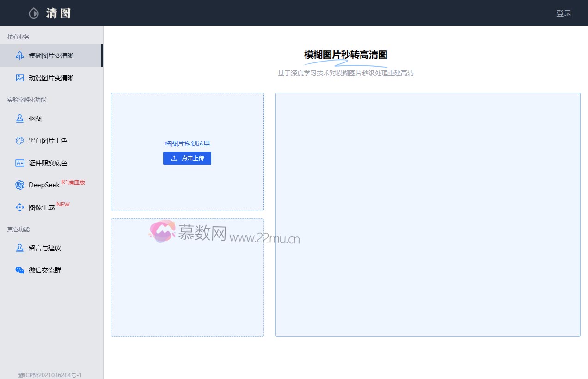
Task: Click the four-arrow icon beside 图像生成
Action: pyautogui.click(x=20, y=207)
